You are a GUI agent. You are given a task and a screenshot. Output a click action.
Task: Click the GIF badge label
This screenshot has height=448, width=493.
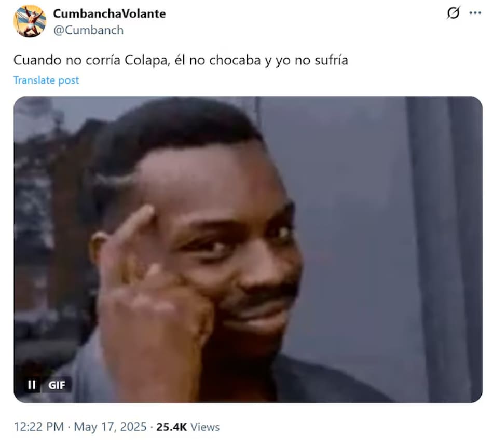click(57, 385)
